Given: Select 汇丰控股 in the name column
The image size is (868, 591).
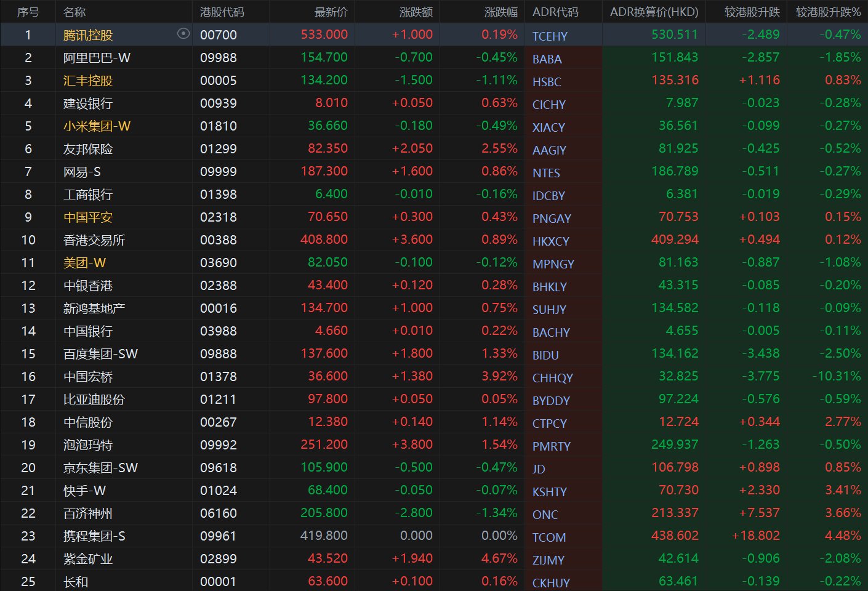Looking at the screenshot, I should pos(87,81).
